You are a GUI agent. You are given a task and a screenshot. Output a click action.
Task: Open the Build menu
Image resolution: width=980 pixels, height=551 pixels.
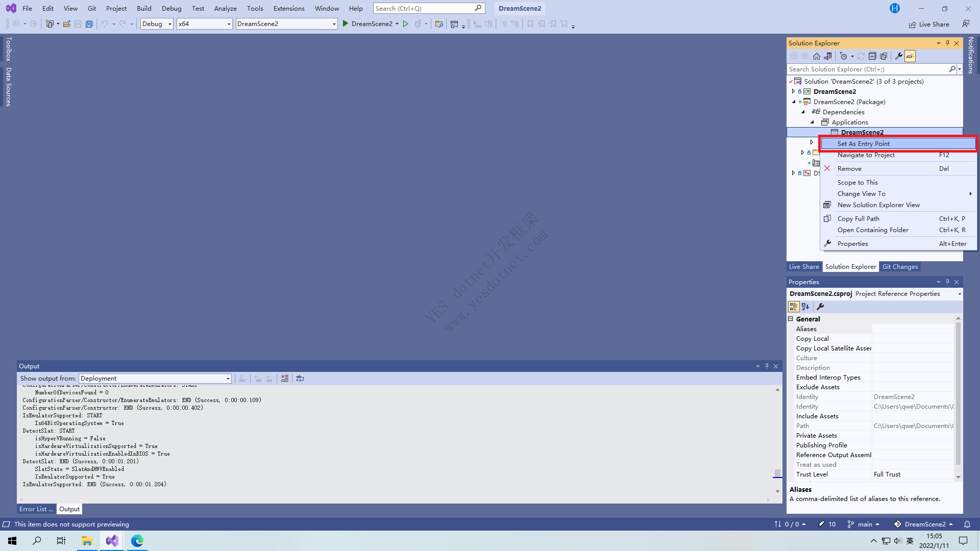pyautogui.click(x=144, y=8)
